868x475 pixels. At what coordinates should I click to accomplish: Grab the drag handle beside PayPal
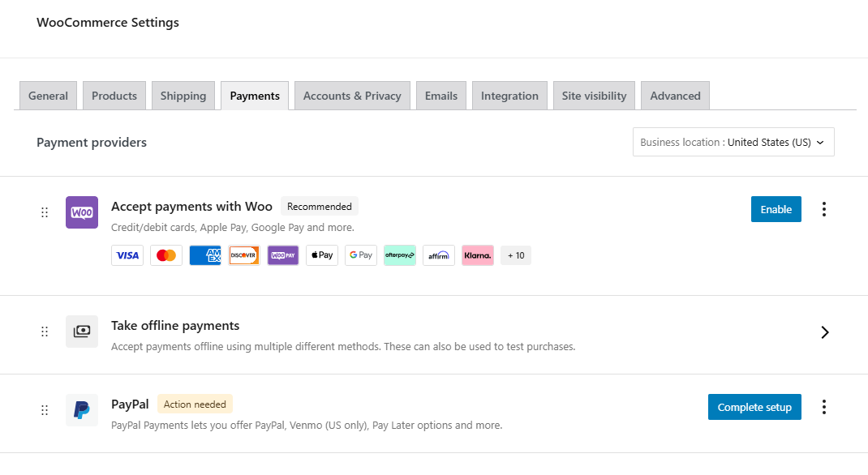45,410
